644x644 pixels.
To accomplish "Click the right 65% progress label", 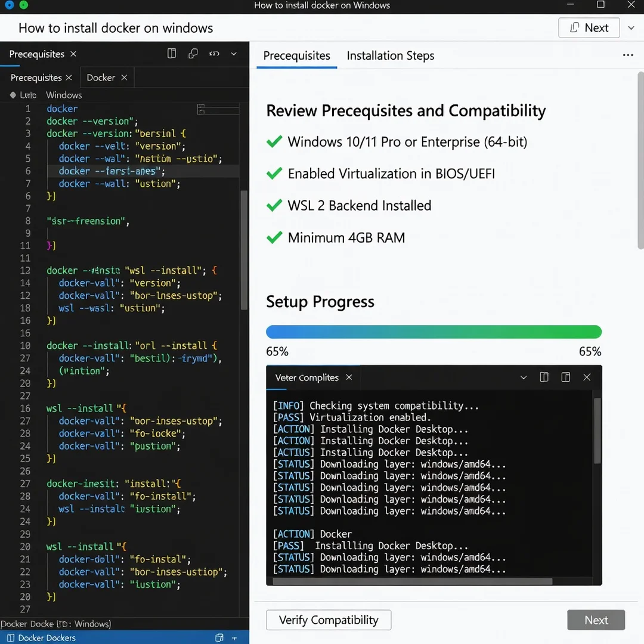I will [590, 352].
